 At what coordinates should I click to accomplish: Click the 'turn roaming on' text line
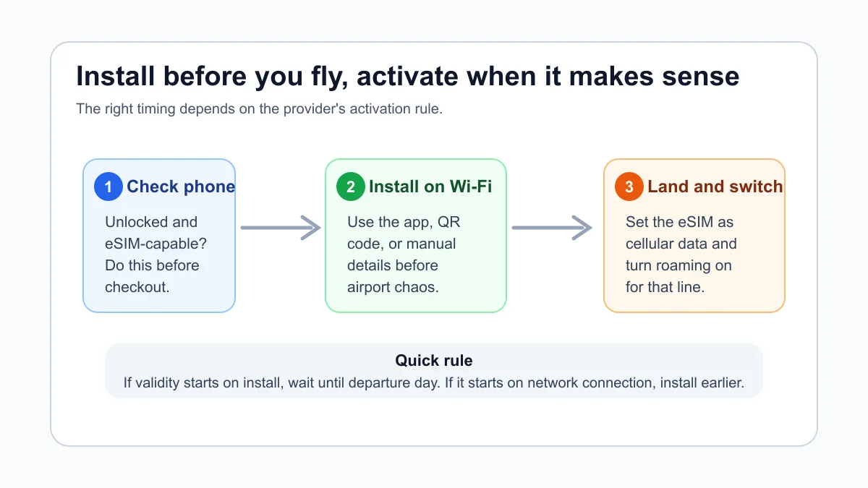[678, 265]
